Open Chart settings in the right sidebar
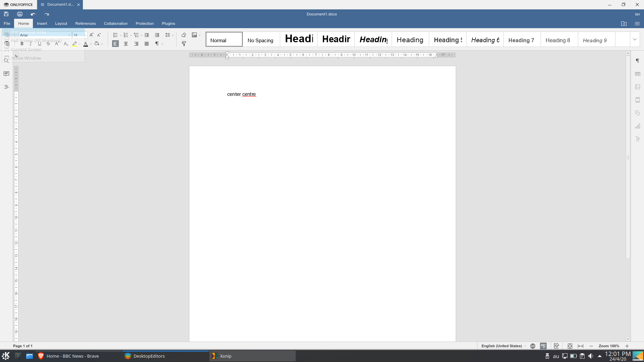 638,126
